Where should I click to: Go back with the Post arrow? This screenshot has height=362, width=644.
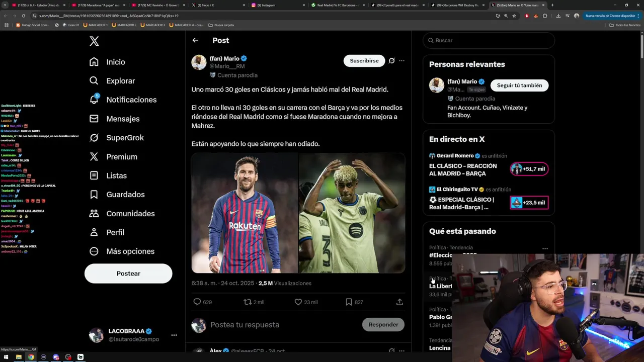(195, 40)
